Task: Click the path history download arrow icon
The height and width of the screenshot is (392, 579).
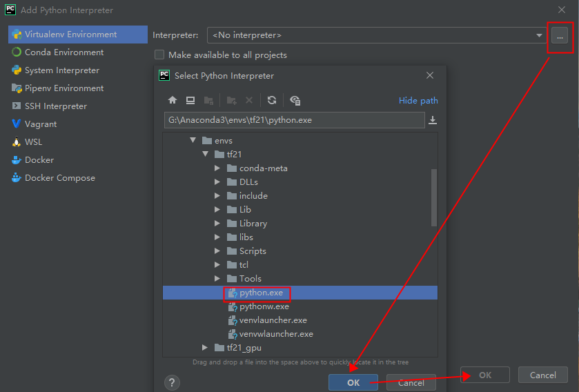Action: coord(433,120)
